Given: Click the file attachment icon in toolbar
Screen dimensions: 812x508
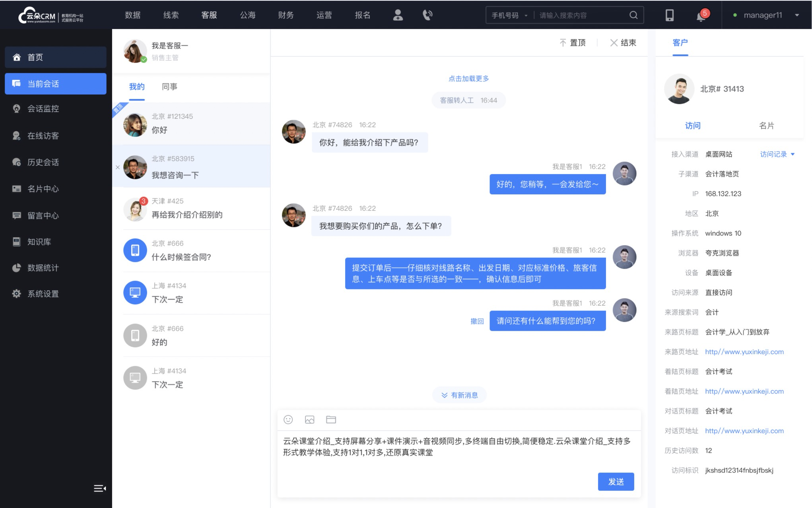Looking at the screenshot, I should [331, 420].
